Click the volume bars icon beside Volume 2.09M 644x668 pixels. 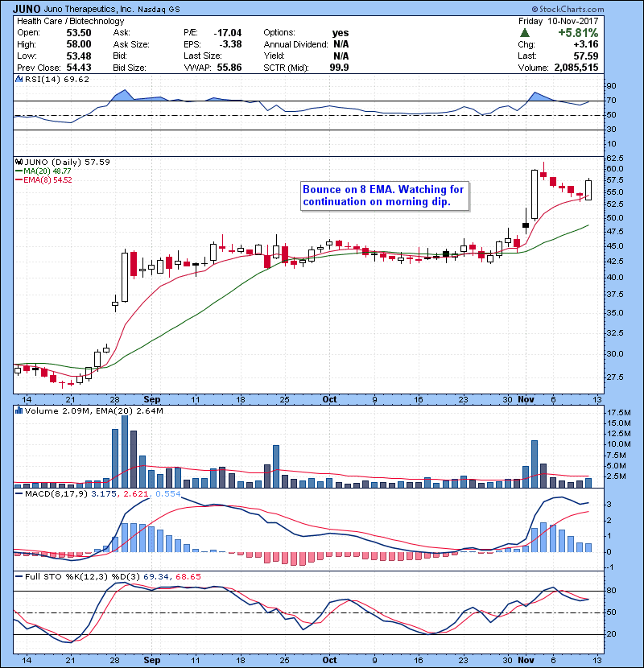[x=19, y=410]
